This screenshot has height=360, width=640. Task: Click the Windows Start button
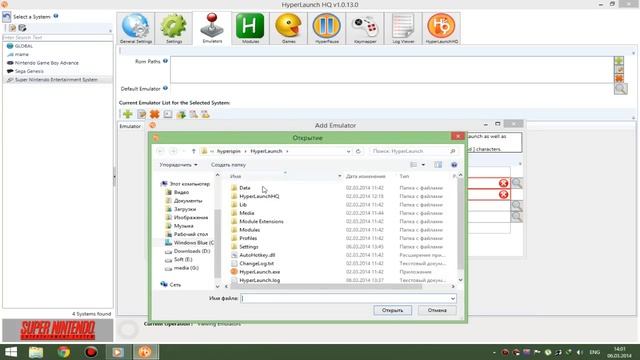click(11, 352)
